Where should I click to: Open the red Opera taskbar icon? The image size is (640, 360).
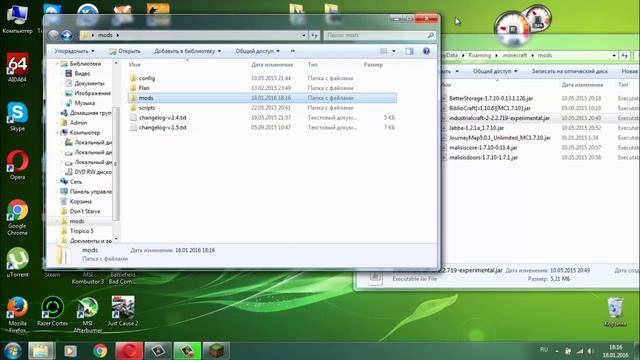pyautogui.click(x=129, y=351)
